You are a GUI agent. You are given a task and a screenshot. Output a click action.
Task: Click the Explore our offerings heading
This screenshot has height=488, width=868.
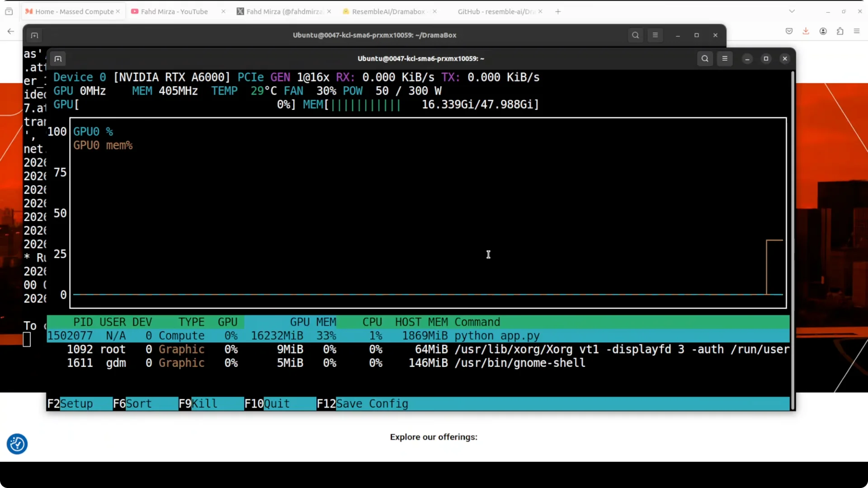(x=434, y=437)
